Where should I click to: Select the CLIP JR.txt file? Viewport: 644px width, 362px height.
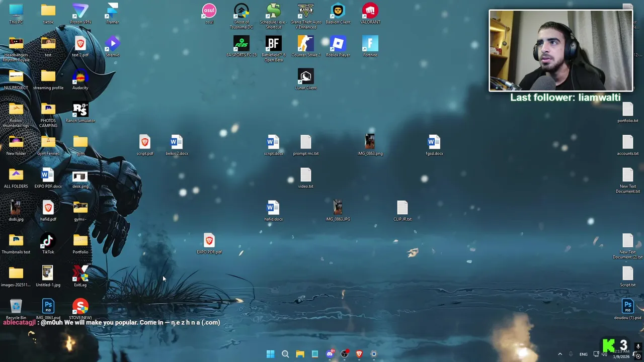[403, 210]
